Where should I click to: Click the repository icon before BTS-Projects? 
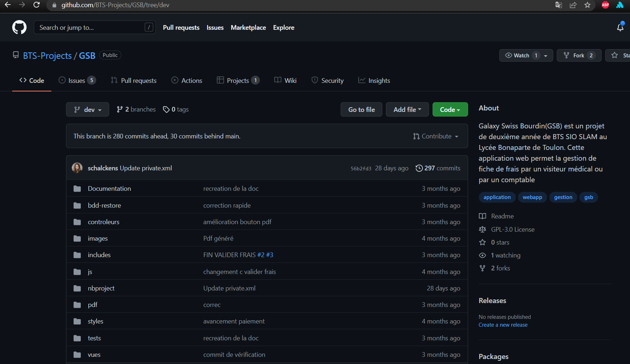coord(16,55)
